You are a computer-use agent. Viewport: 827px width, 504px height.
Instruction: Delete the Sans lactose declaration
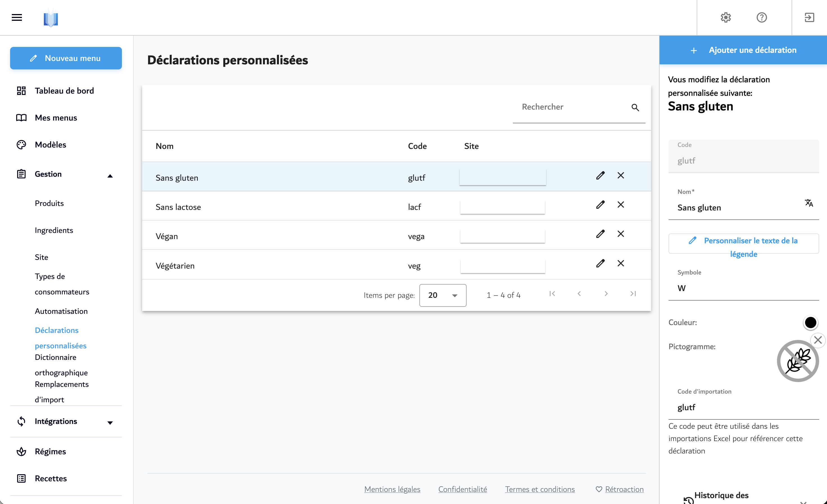(621, 204)
